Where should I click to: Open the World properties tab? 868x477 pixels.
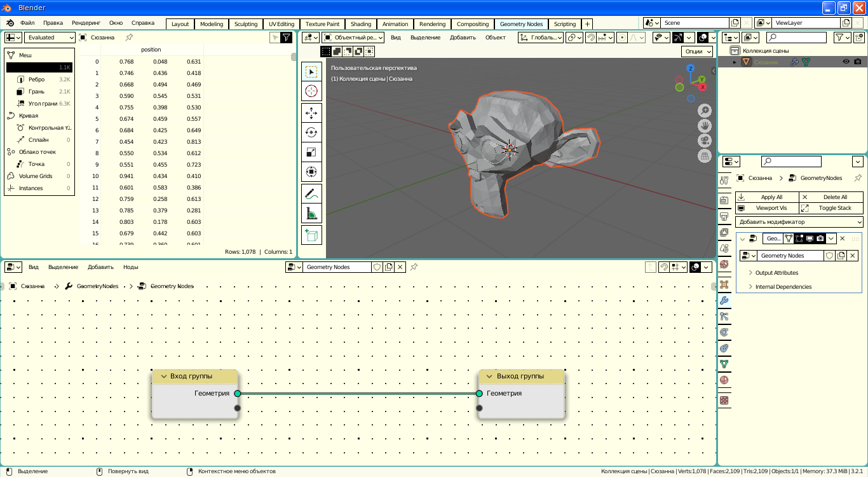point(724,264)
